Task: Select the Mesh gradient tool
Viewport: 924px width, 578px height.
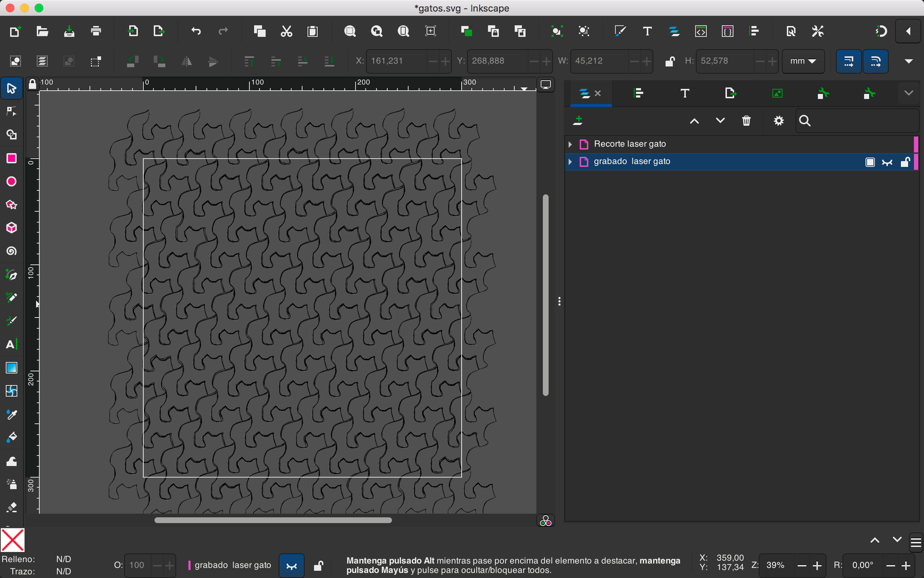Action: click(12, 391)
